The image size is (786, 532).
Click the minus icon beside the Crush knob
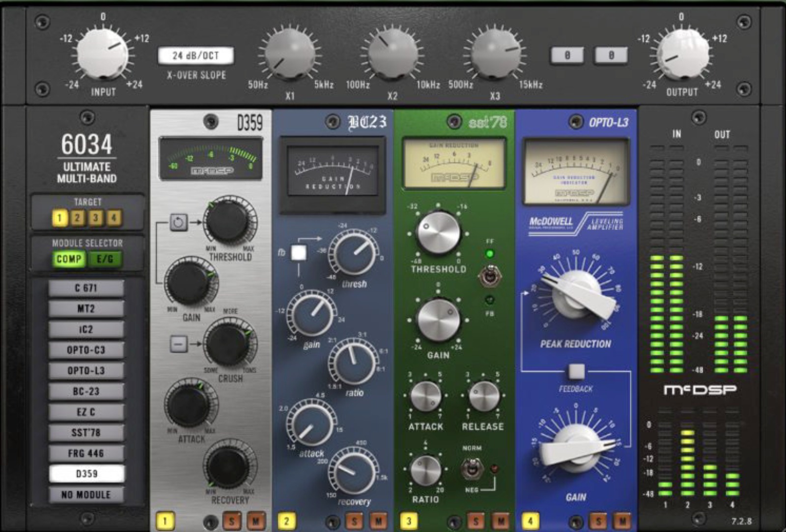pos(178,344)
